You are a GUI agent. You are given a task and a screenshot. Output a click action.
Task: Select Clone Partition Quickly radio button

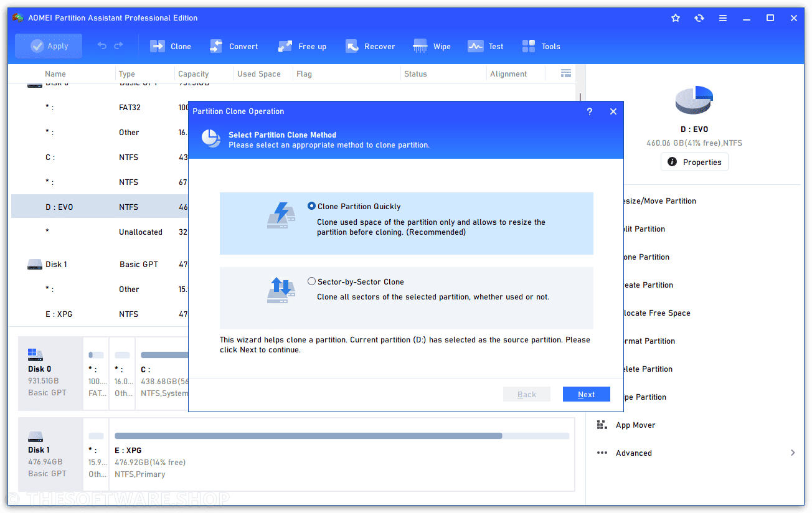[311, 206]
